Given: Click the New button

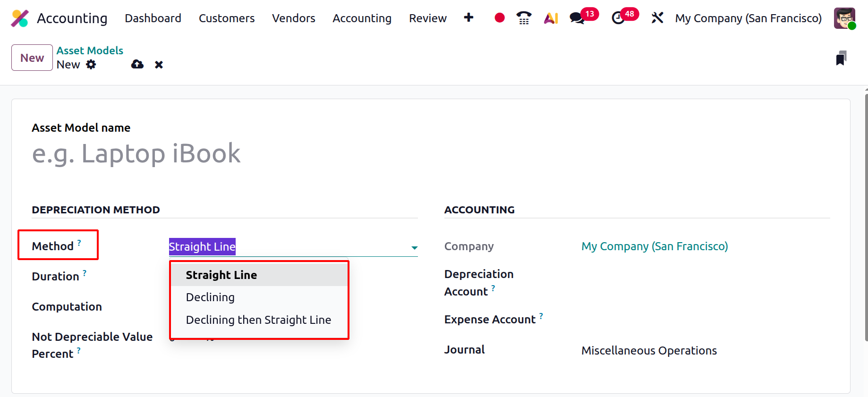Looking at the screenshot, I should 32,58.
